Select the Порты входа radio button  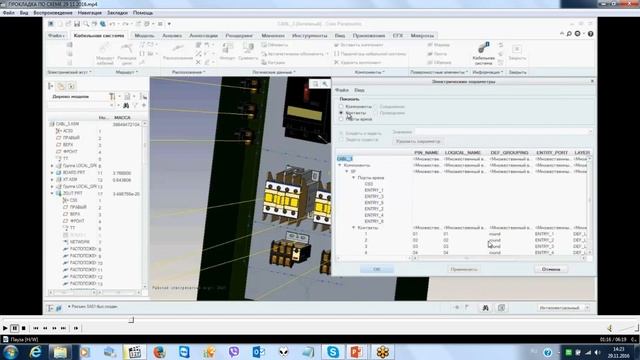[x=341, y=119]
